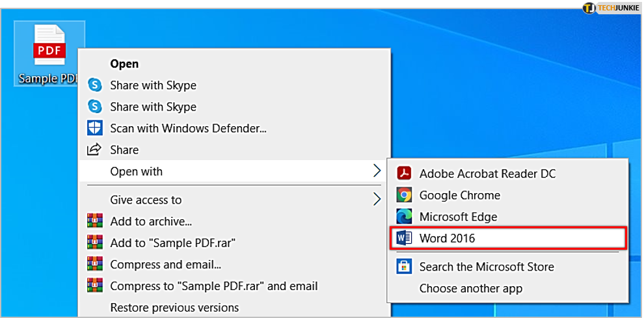Expand the Give access to arrow

pyautogui.click(x=377, y=199)
